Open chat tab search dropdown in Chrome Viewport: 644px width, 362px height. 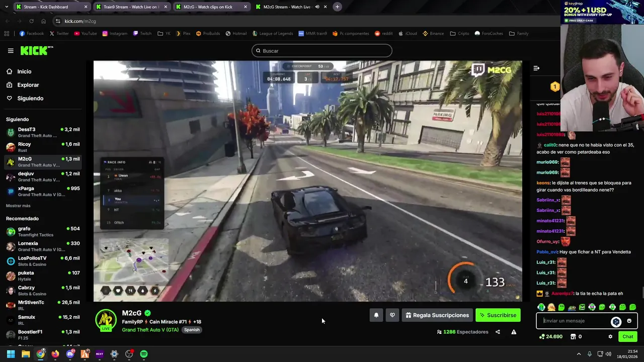tap(7, 7)
